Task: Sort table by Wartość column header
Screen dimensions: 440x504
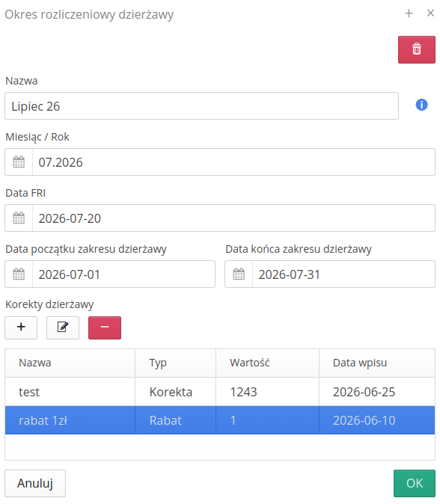Action: click(250, 363)
